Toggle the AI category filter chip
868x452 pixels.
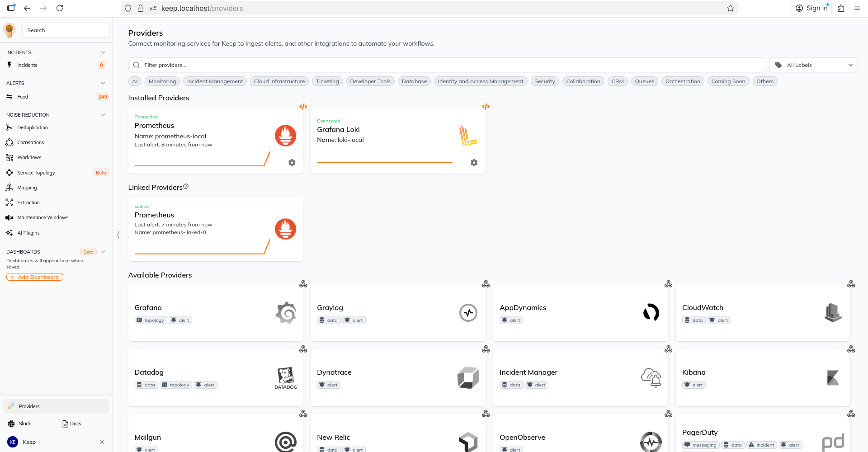135,81
